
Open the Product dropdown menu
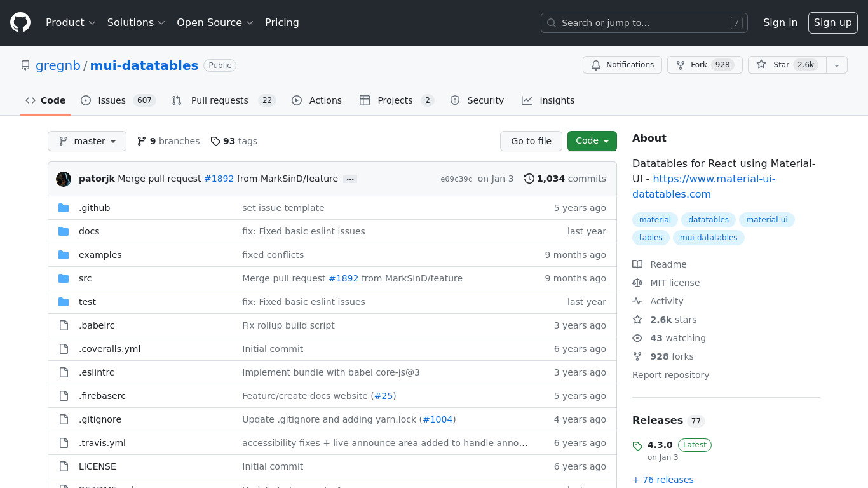[71, 23]
